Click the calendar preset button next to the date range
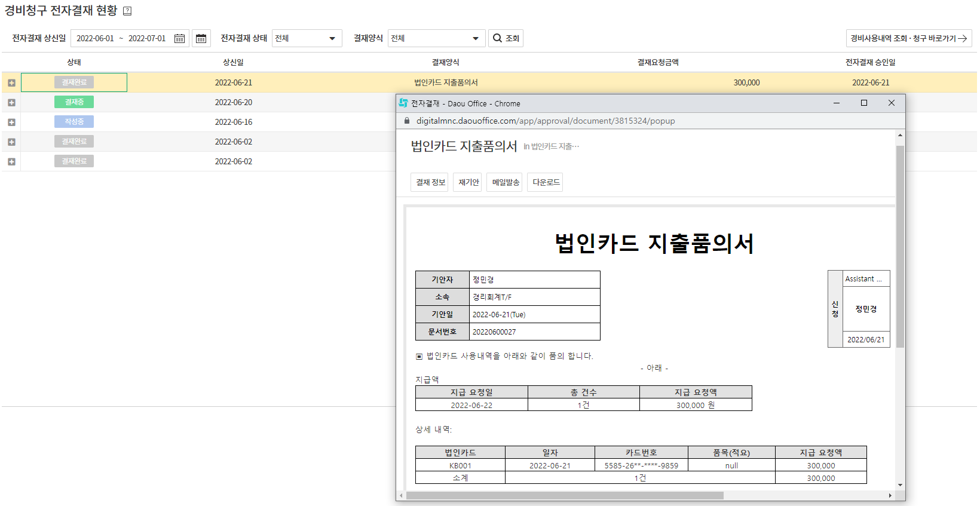The width and height of the screenshot is (980, 506). click(201, 38)
